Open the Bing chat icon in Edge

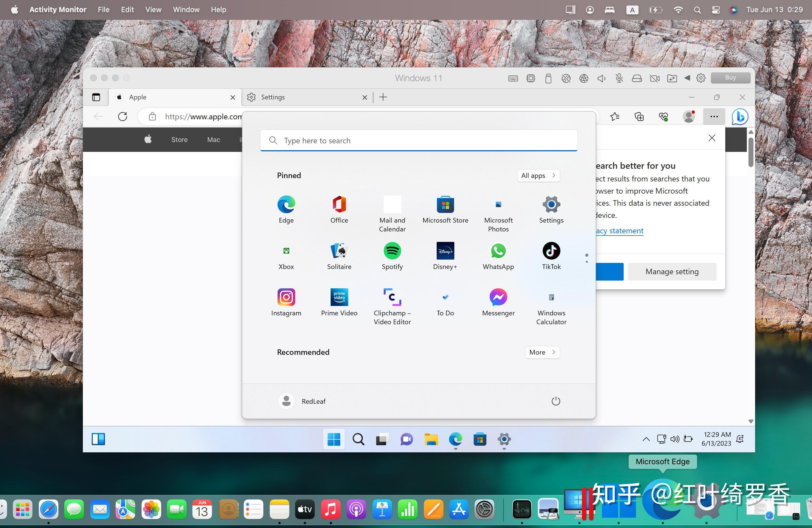click(x=739, y=117)
